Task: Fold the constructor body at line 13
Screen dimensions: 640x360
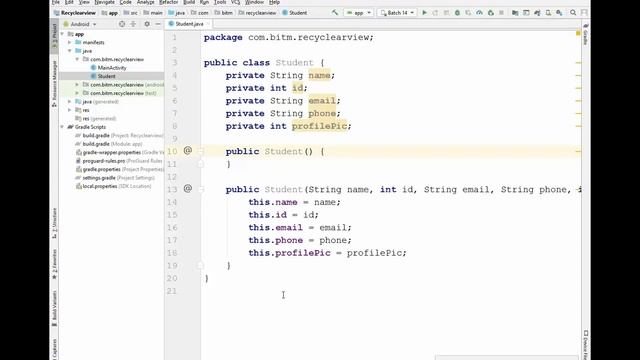Action: [200, 189]
